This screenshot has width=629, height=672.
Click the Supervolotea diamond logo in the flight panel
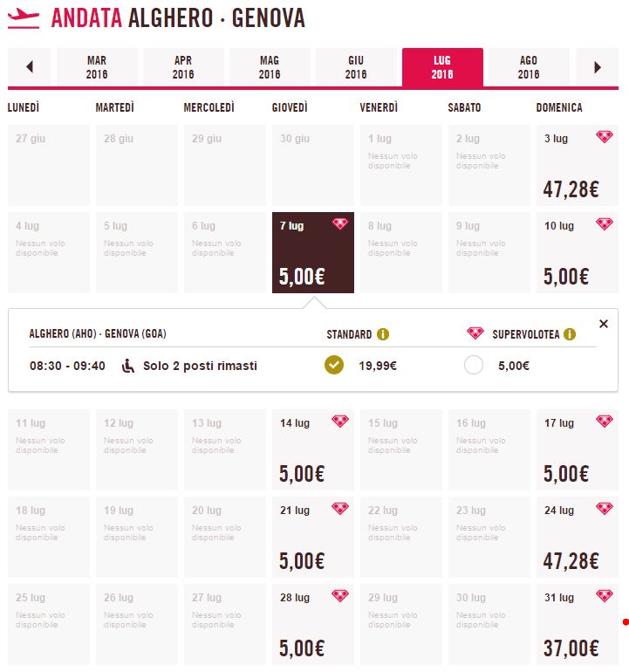point(475,333)
